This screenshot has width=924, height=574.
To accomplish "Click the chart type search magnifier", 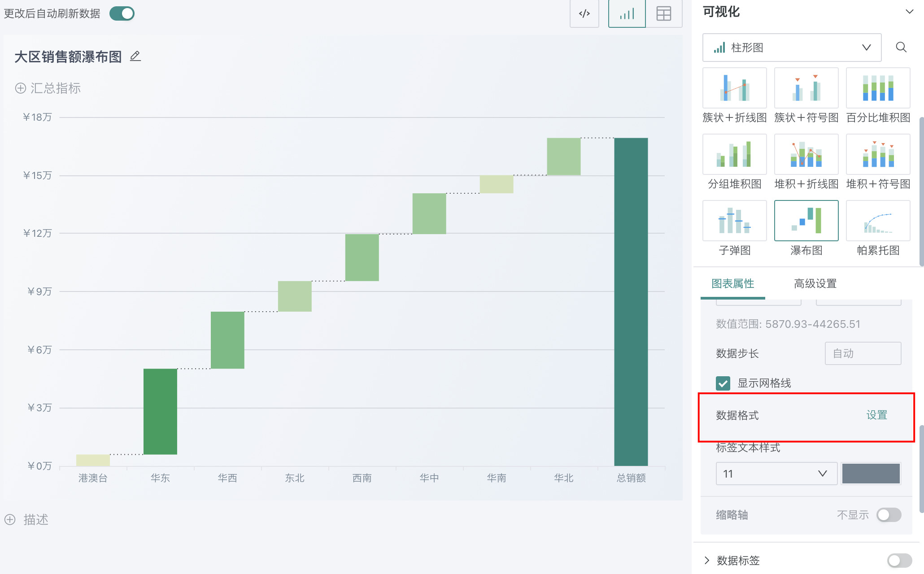I will (901, 47).
